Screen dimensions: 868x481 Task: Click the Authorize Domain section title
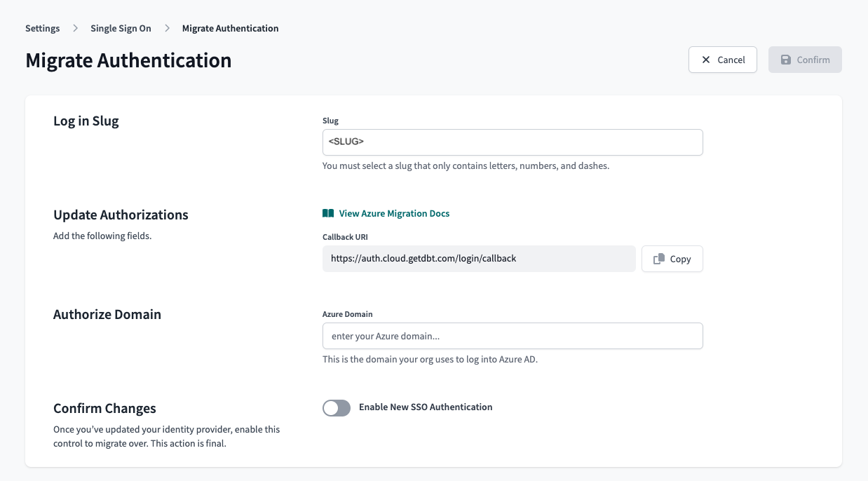[107, 314]
